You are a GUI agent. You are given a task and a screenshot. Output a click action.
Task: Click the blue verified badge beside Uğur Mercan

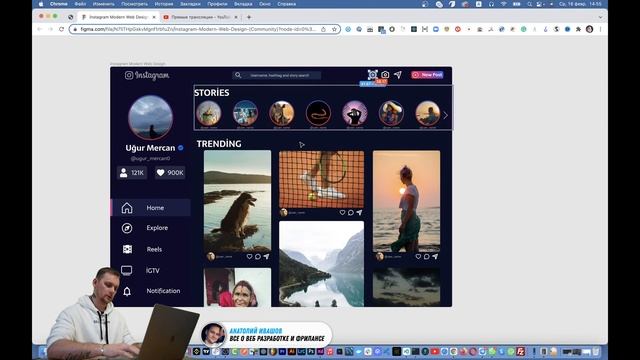(x=181, y=148)
